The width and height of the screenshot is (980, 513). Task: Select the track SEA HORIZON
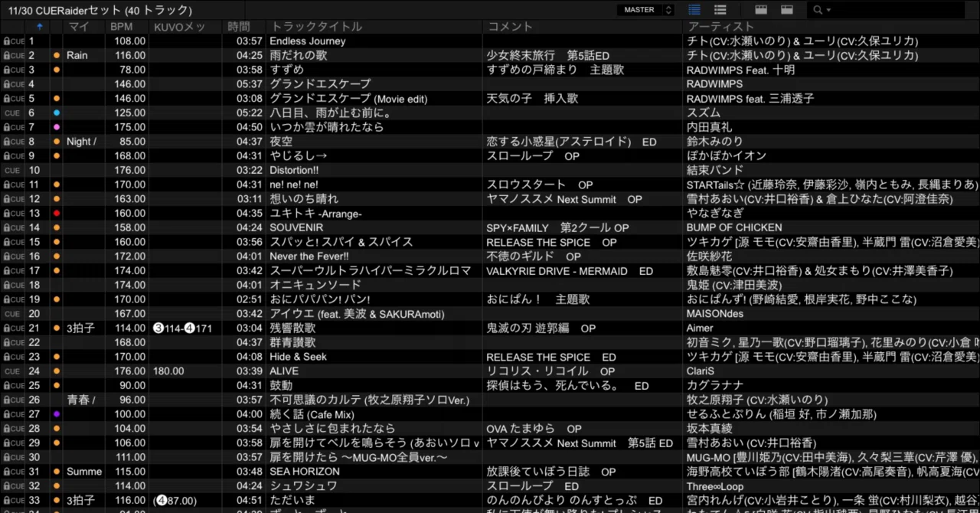point(306,472)
